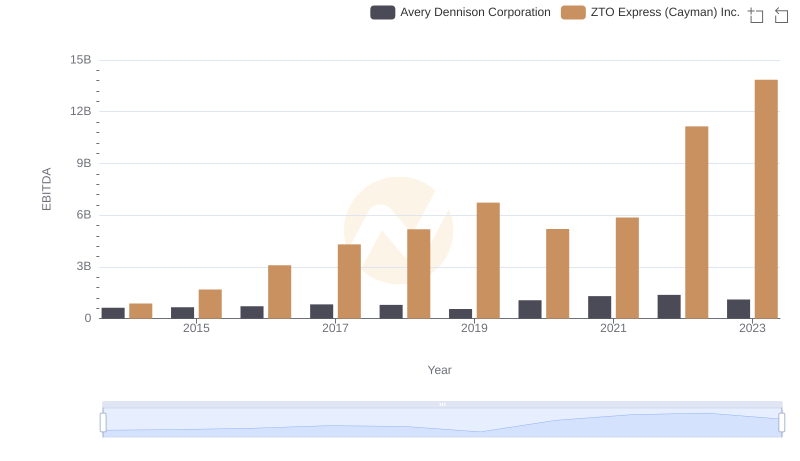800x461 pixels.
Task: Click the zoom reset icon
Action: pos(781,15)
